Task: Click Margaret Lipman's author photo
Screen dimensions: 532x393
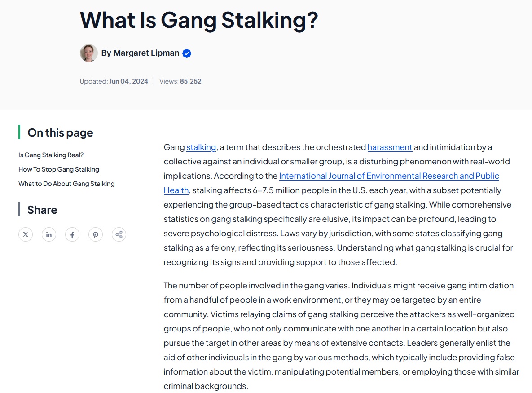Action: pos(89,53)
